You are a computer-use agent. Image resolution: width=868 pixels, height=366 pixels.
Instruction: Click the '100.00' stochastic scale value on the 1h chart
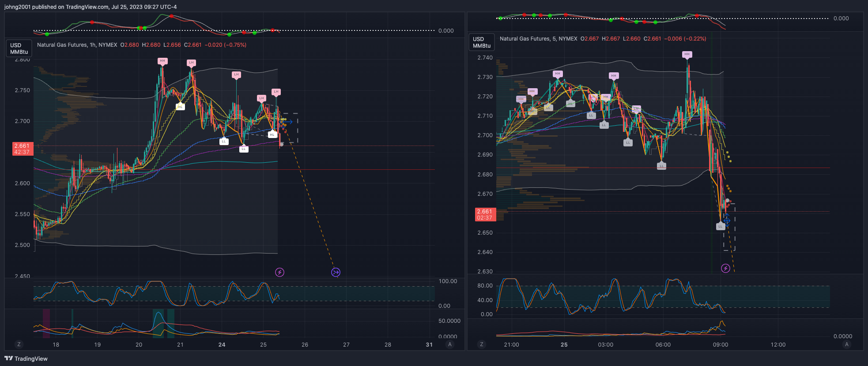[448, 281]
